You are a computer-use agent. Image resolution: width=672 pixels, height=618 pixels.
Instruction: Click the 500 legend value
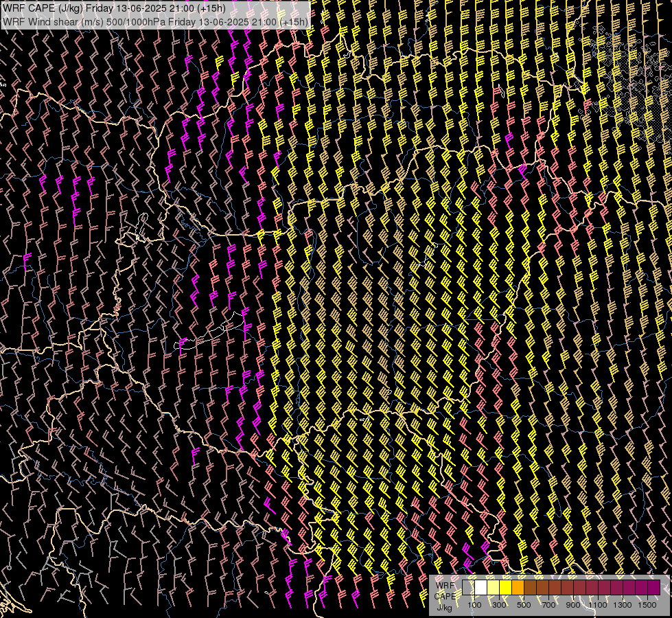524,605
